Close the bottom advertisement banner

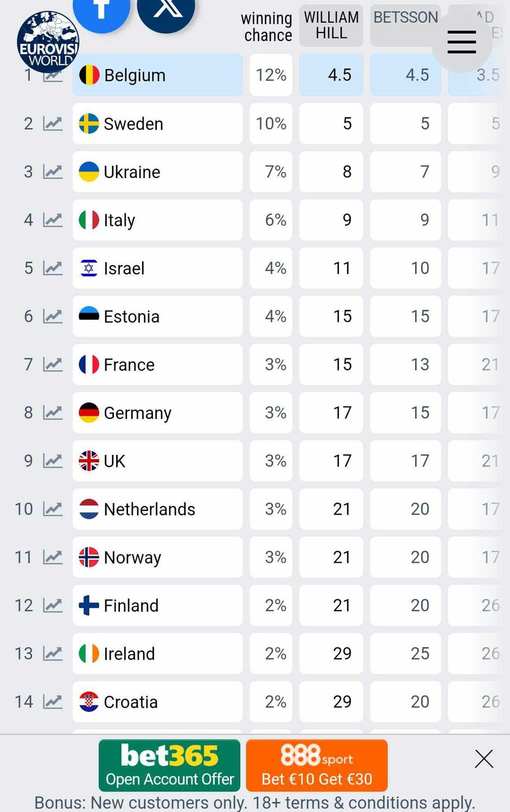483,758
